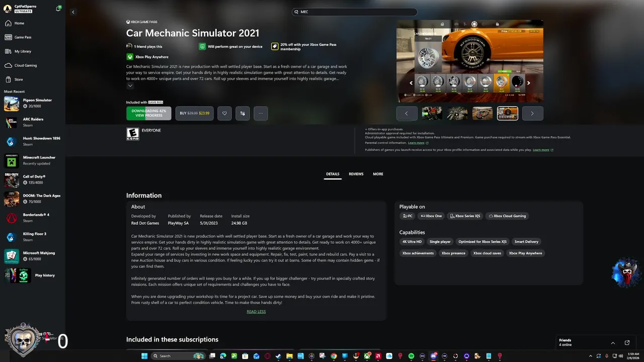Pop out the Friends panel window

coord(627,343)
